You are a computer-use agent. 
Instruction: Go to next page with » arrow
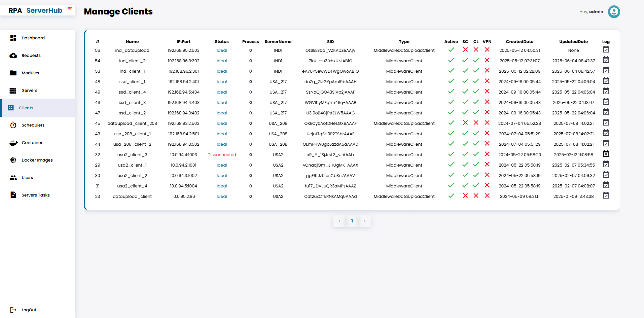[x=364, y=221]
